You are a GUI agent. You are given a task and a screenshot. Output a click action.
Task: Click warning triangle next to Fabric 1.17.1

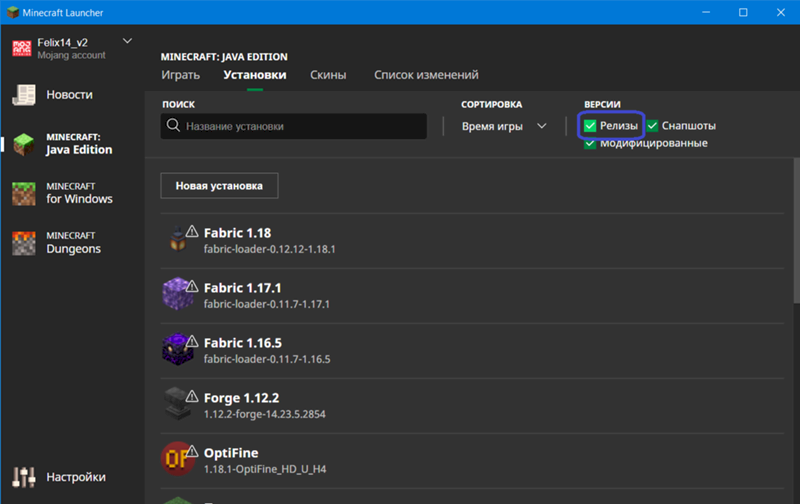click(192, 286)
